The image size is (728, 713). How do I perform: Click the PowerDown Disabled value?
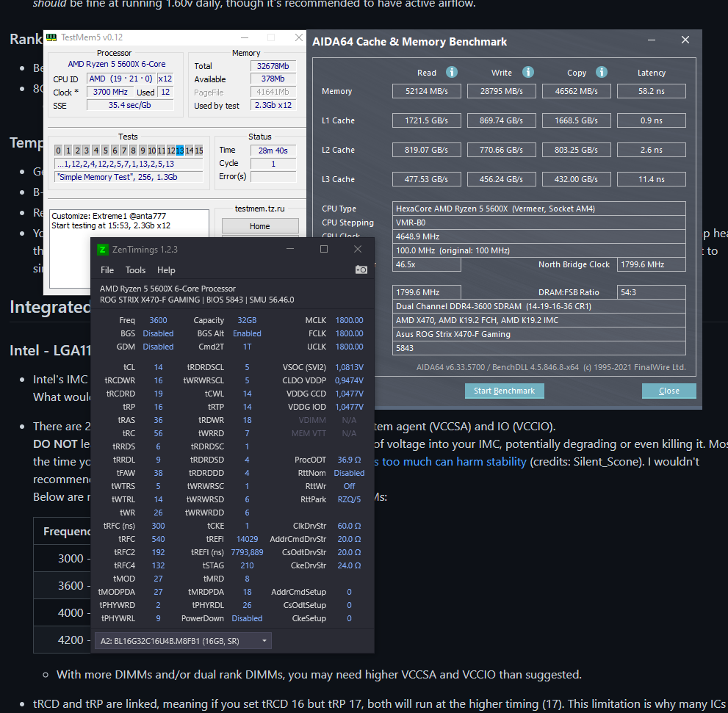247,618
